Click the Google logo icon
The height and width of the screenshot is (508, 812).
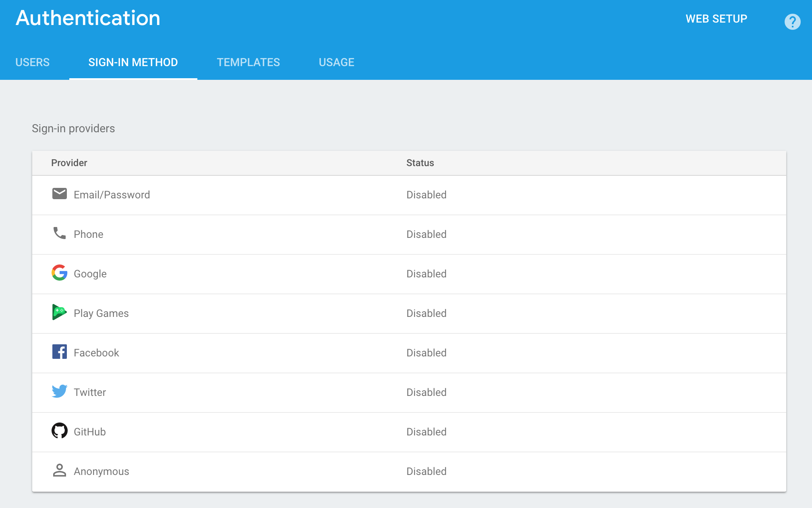[60, 273]
